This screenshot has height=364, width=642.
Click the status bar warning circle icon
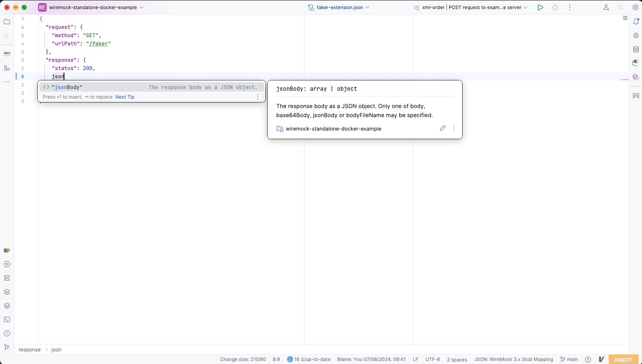coord(588,359)
